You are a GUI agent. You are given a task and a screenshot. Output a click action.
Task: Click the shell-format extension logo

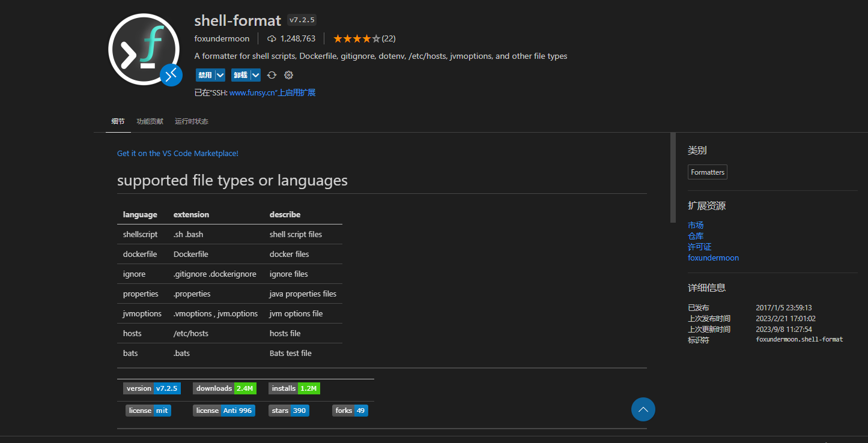click(144, 49)
